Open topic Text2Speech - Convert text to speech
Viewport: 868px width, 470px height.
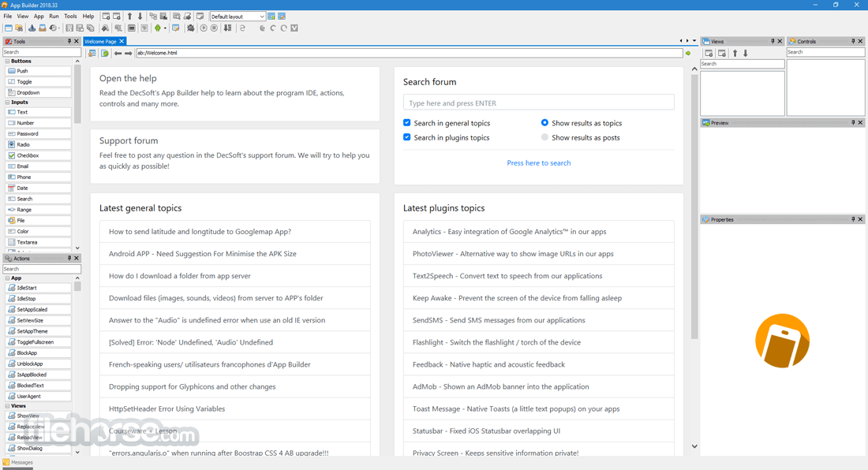[539, 276]
